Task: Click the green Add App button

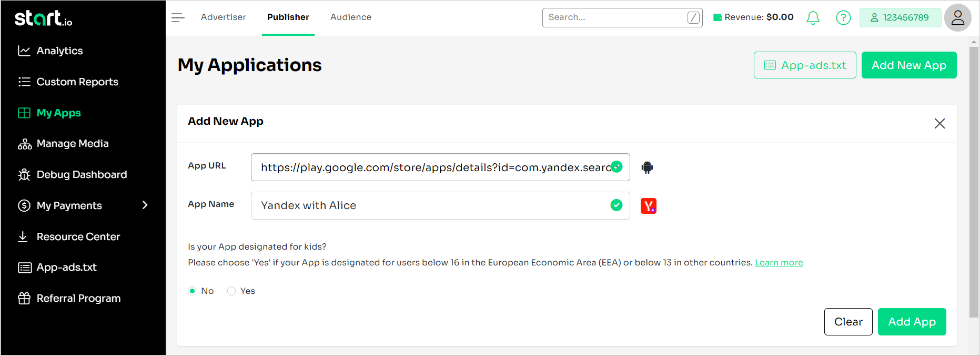Action: tap(912, 322)
